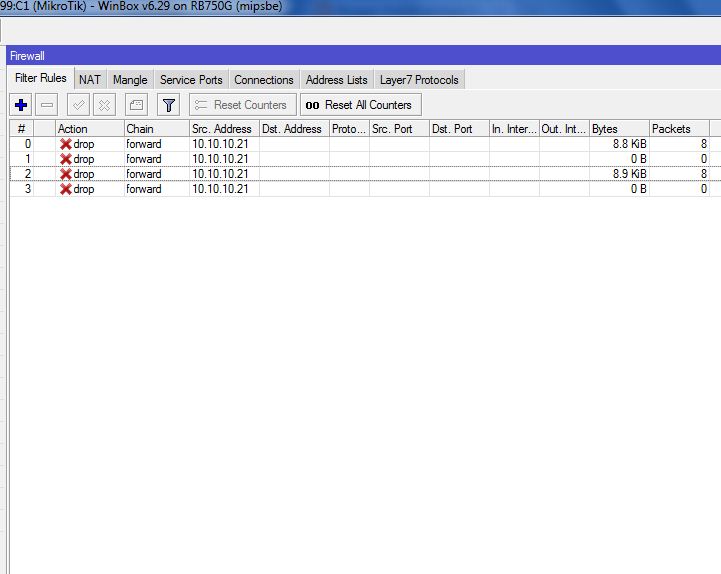
Task: Switch to the Service Ports tab
Action: [x=191, y=80]
